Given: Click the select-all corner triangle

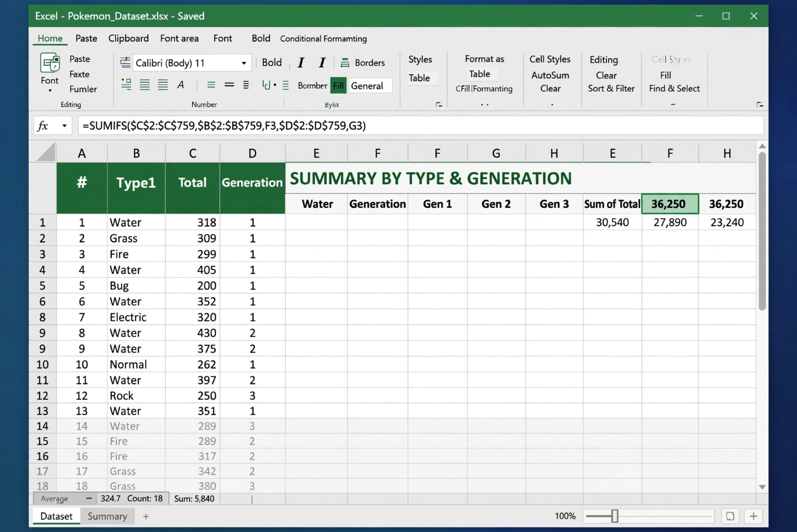Looking at the screenshot, I should tap(46, 153).
